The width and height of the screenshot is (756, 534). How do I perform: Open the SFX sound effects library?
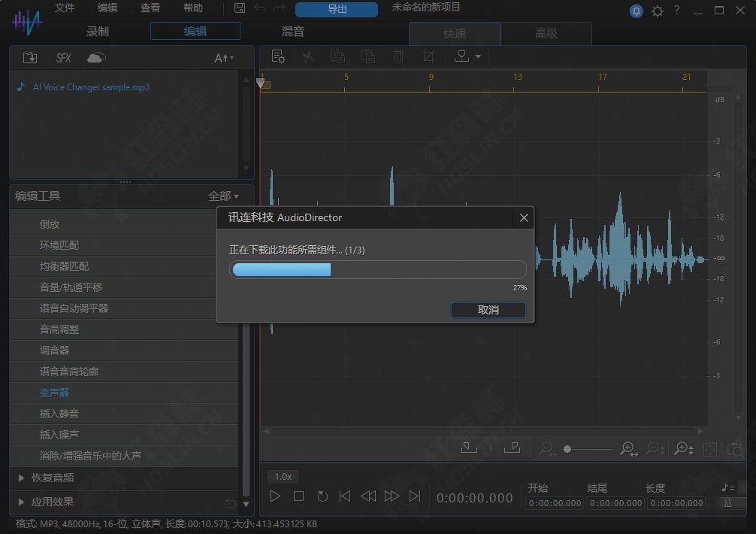[x=64, y=58]
